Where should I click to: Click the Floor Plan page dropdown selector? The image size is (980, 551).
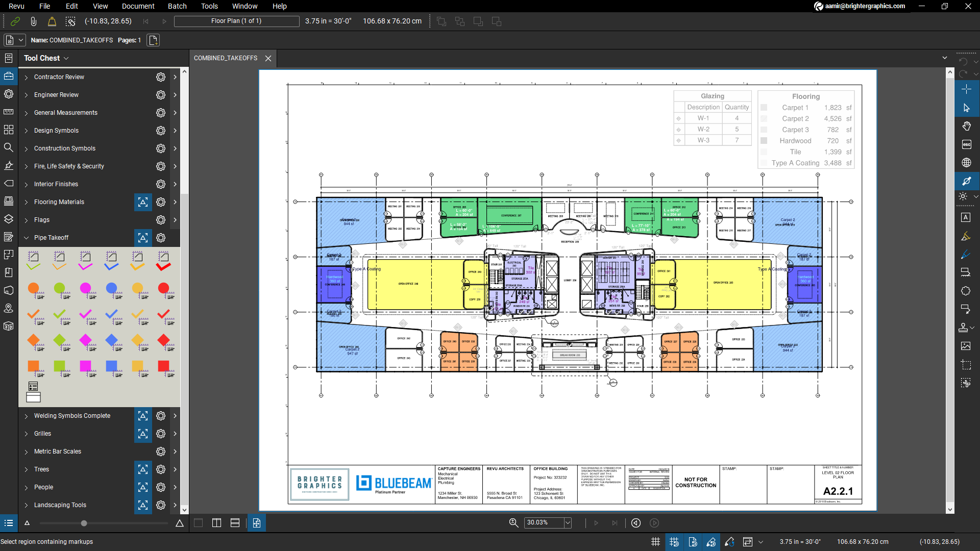(x=236, y=21)
